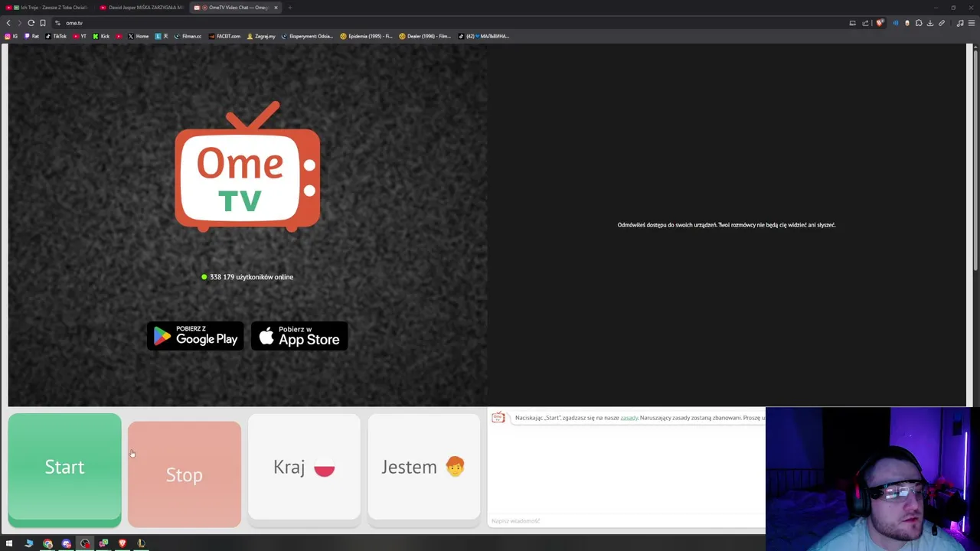
Task: Click the small OmeTV icon in chat
Action: [x=498, y=417]
